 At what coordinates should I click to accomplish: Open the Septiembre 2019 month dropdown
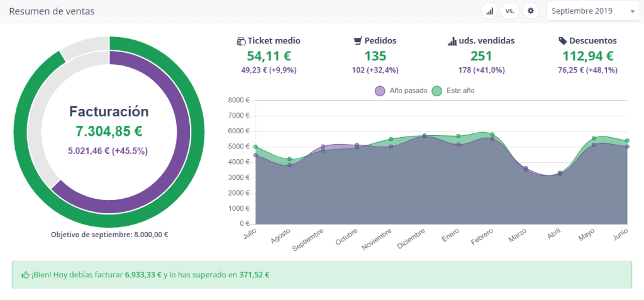click(593, 11)
